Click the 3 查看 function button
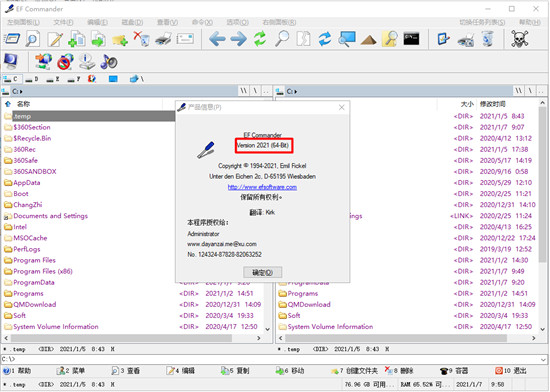Image resolution: width=550 pixels, height=392 pixels. pos(126,371)
